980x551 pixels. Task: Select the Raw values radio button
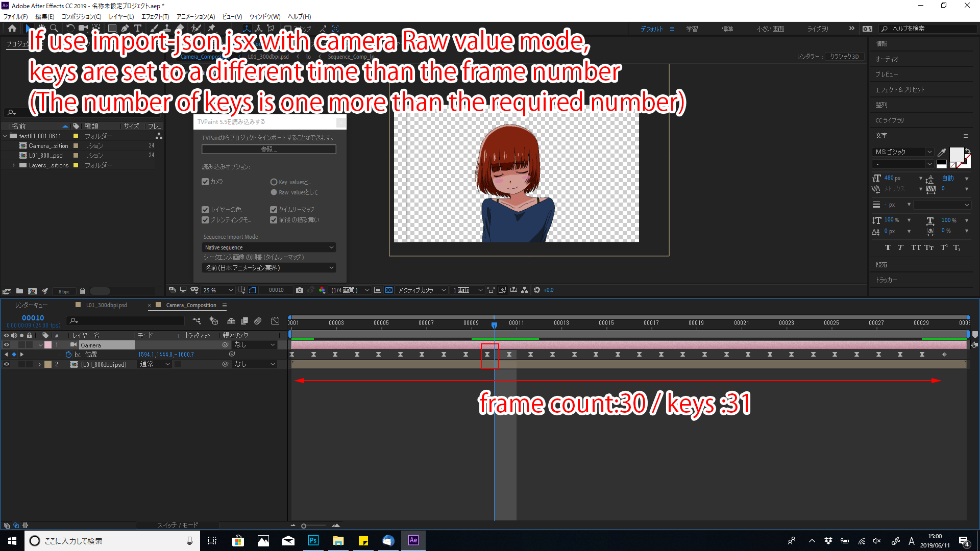coord(274,192)
